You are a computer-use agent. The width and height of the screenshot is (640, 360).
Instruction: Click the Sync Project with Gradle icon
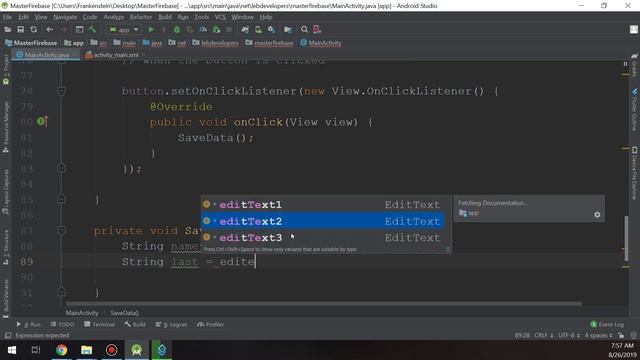click(x=245, y=29)
